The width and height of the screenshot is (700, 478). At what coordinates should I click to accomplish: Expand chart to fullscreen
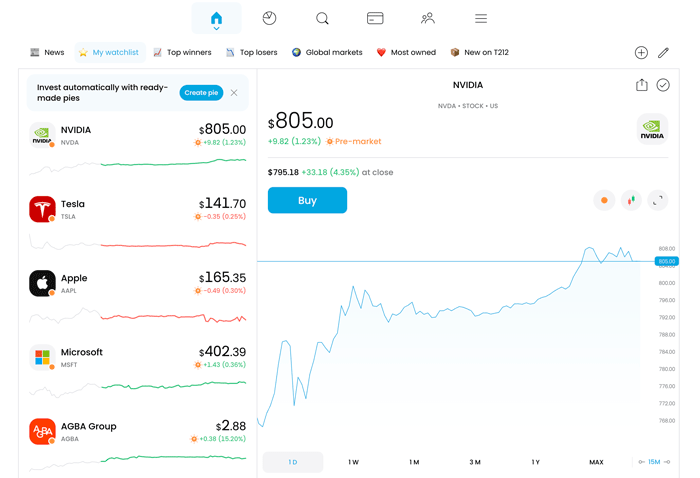[657, 200]
